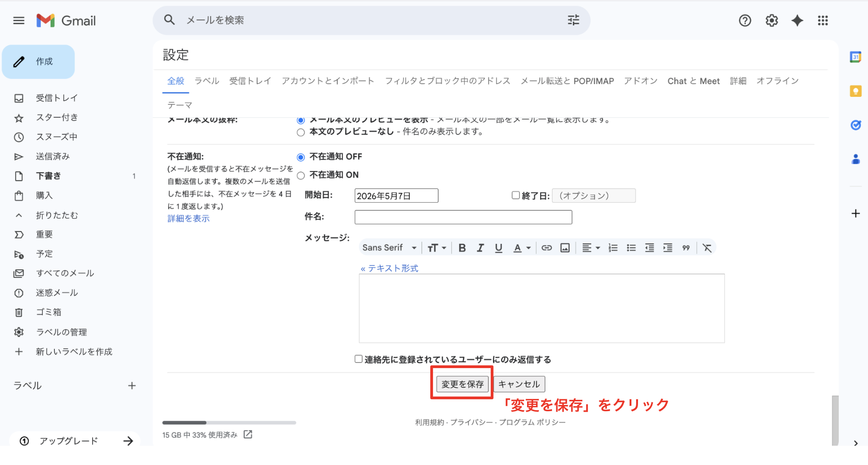The width and height of the screenshot is (868, 465).
Task: Open メール転送と POP/IMAP tab
Action: (x=567, y=81)
